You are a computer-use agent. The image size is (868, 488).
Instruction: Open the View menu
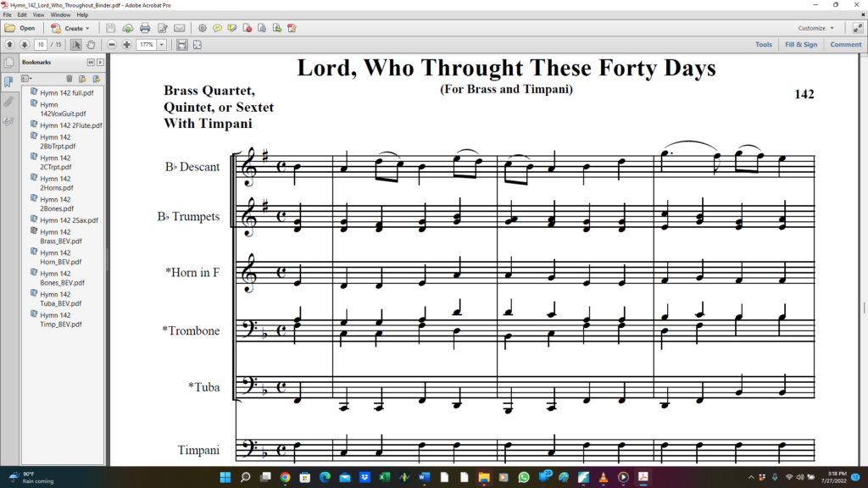[38, 15]
